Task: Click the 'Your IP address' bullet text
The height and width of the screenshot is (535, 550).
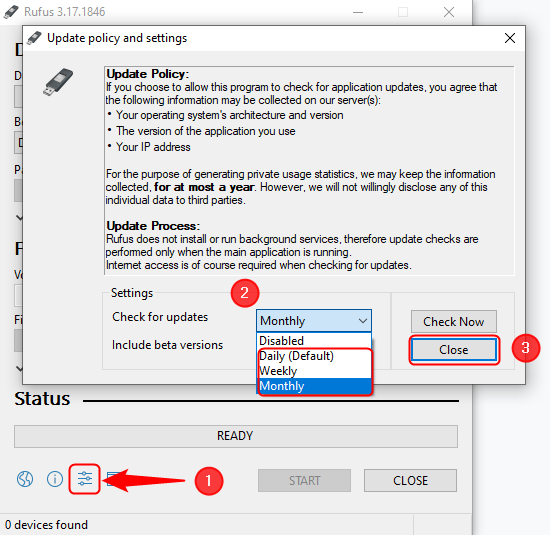Action: tap(153, 147)
